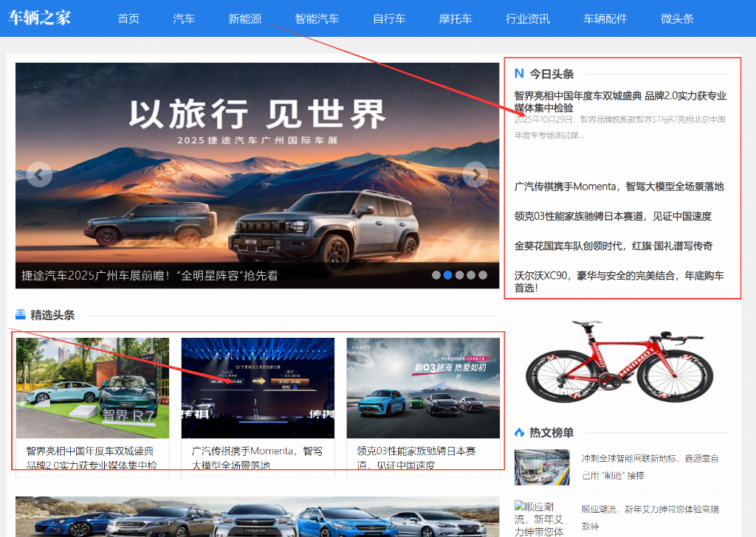Select the third carousel indicator dot
Image resolution: width=756 pixels, height=537 pixels.
(459, 275)
